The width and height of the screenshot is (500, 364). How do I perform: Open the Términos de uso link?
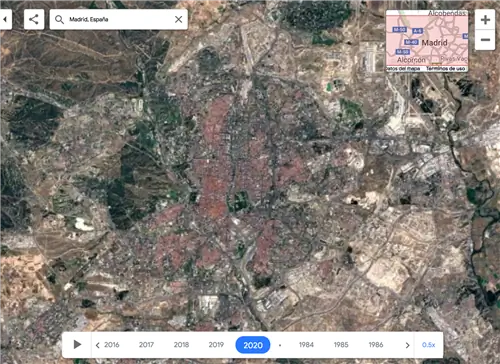pyautogui.click(x=446, y=69)
